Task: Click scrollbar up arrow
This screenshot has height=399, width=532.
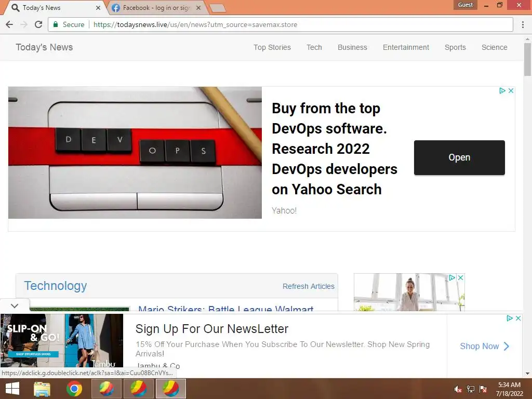Action: click(x=527, y=38)
